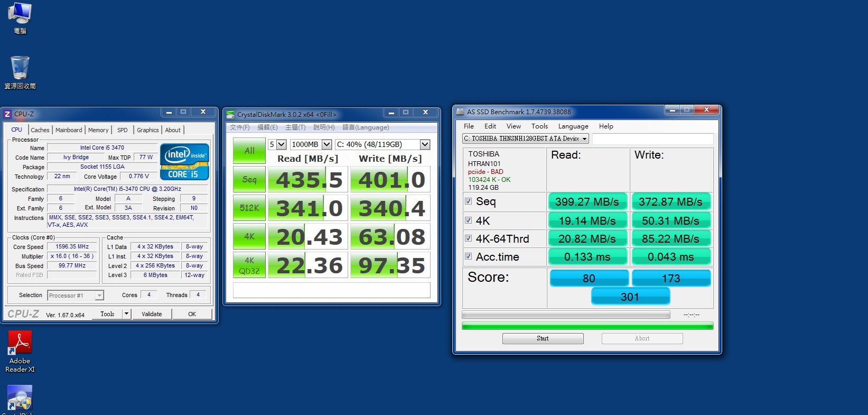Open the 語言(Language) menu in CrystalDiskMark
The height and width of the screenshot is (415, 868).
click(366, 127)
